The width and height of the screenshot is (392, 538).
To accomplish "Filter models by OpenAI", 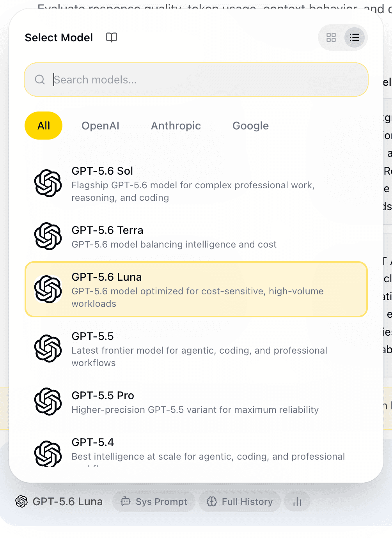I will pos(100,126).
